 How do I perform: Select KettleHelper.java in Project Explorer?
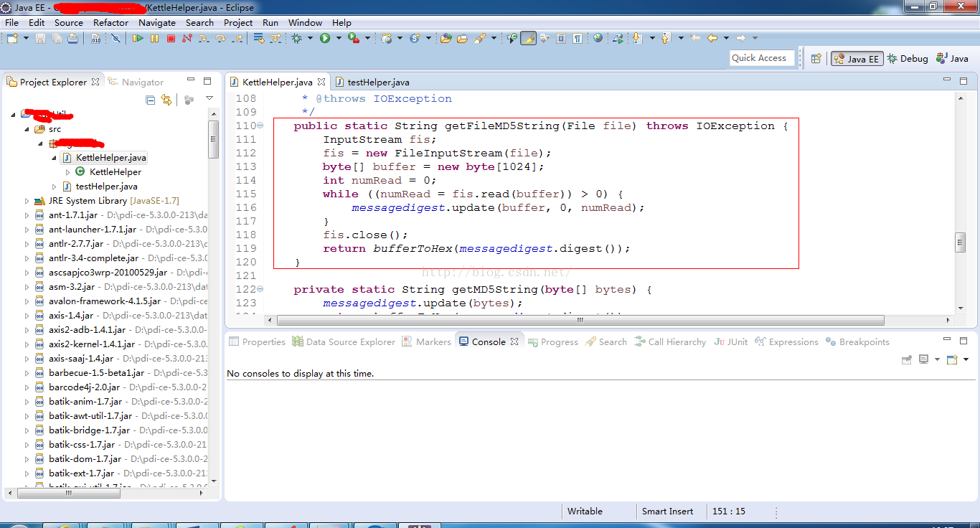pos(105,158)
